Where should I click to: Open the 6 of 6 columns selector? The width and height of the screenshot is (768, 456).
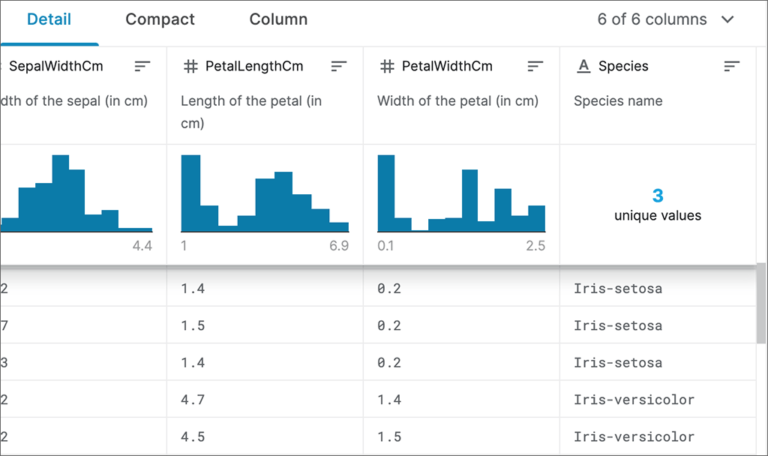click(x=664, y=20)
